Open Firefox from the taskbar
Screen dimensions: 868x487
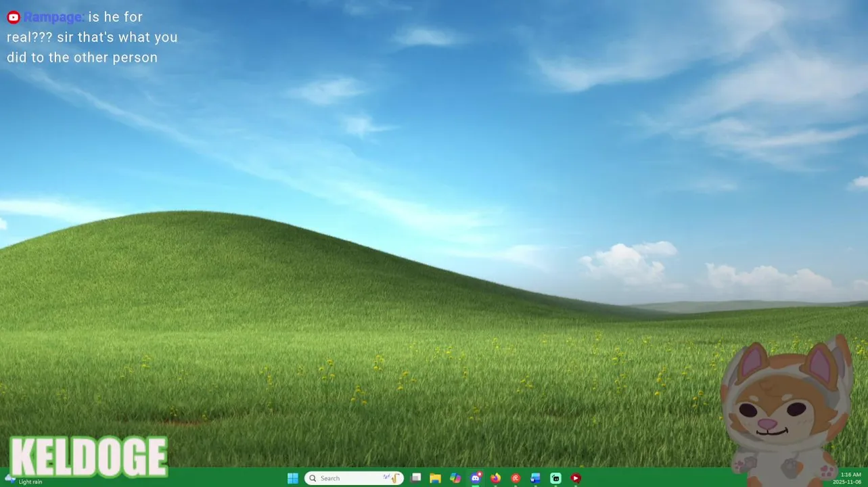(x=496, y=478)
